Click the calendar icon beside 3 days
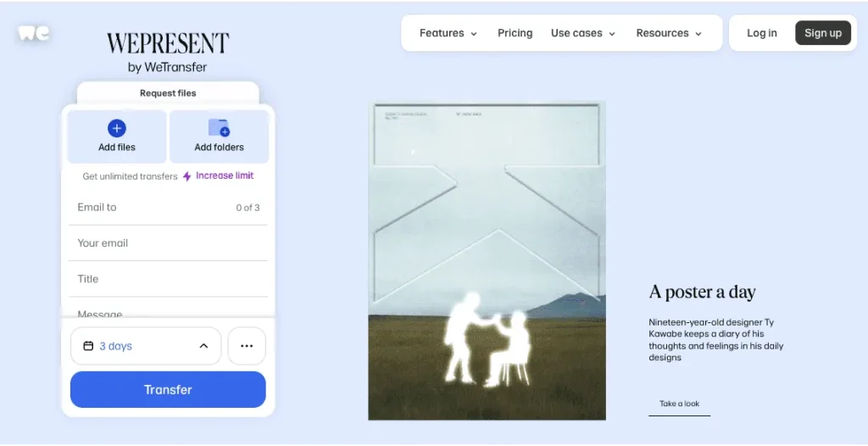 (88, 346)
